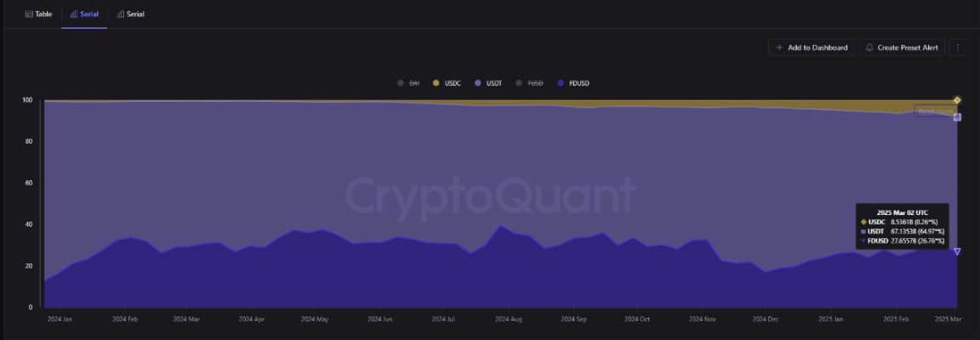Viewport: 980px width, 340px height.
Task: Click the 2024 Aug axis label
Action: coord(508,319)
